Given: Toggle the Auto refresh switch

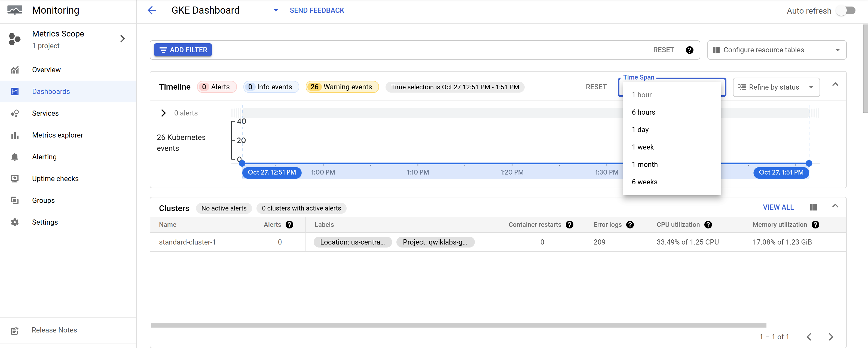Looking at the screenshot, I should pos(846,10).
